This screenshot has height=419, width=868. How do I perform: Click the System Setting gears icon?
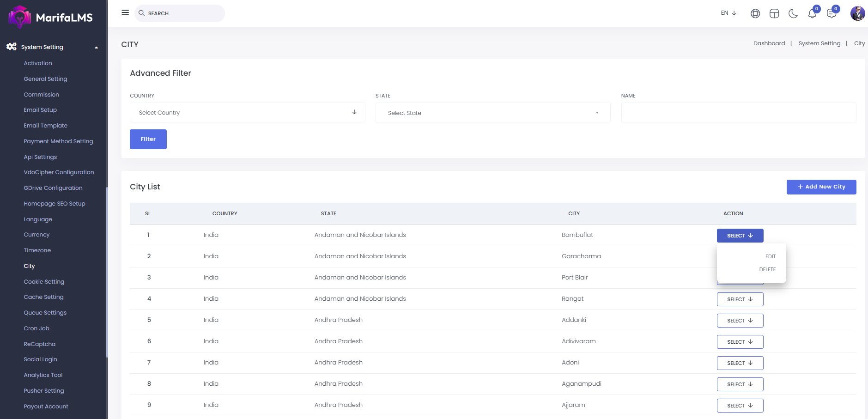point(12,47)
